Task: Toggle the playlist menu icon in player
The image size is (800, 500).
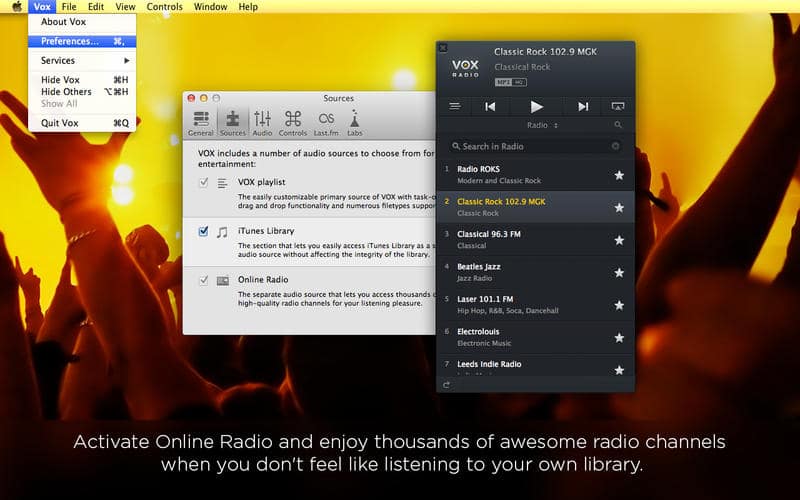Action: [455, 106]
